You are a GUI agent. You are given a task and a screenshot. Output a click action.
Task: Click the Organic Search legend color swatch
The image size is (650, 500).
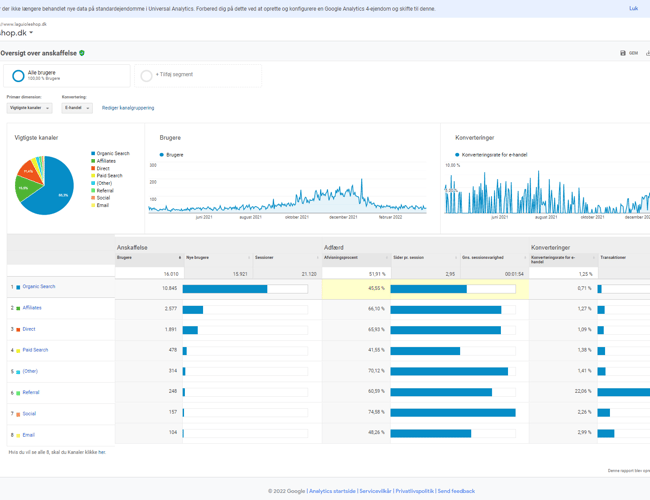point(94,154)
